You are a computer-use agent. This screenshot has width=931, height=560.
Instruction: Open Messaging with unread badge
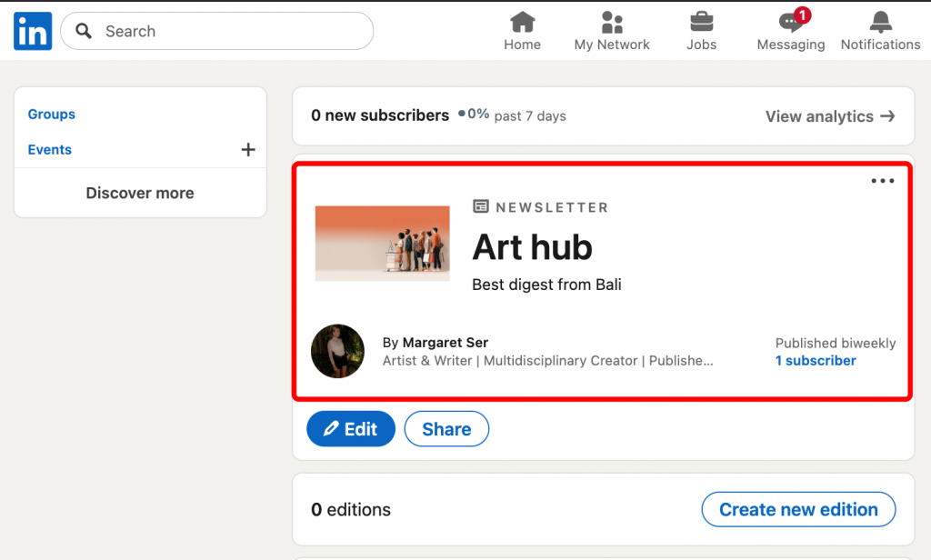click(791, 23)
